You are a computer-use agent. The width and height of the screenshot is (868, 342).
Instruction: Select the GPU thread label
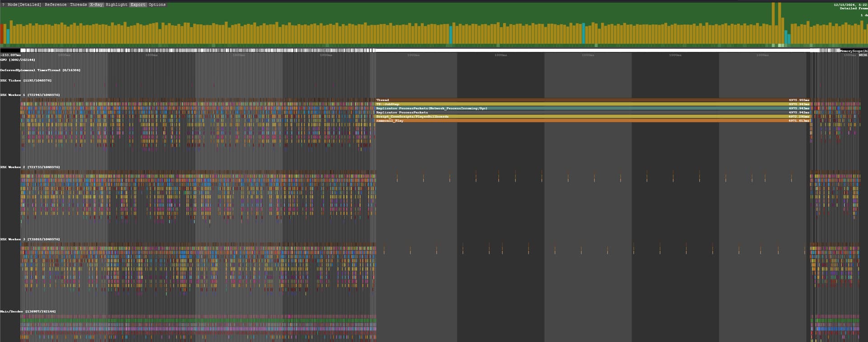(18, 60)
